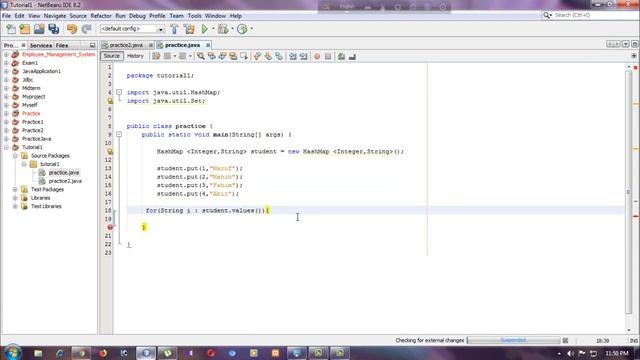Click the New Project toolbar icon
The image size is (640, 360).
(x=25, y=29)
